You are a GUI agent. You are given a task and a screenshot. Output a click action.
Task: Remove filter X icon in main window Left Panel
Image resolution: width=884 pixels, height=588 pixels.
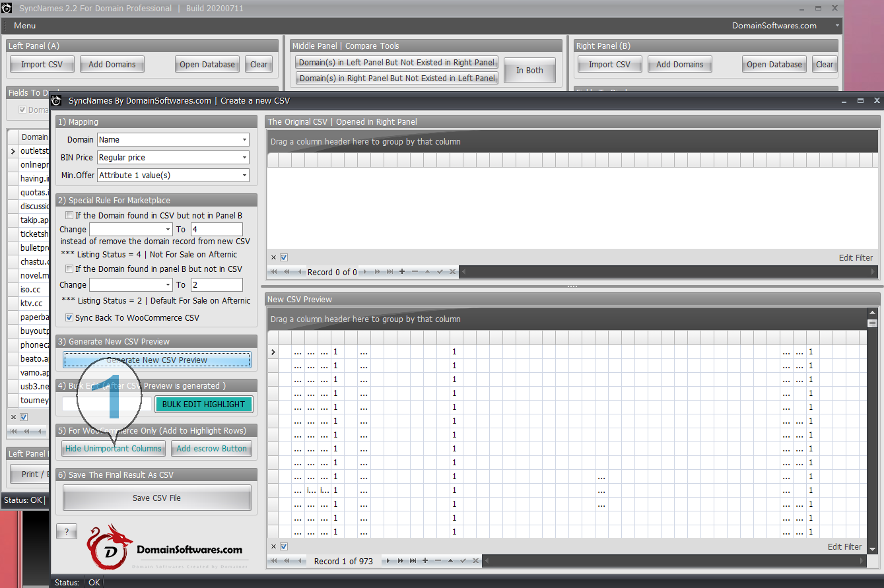(13, 417)
